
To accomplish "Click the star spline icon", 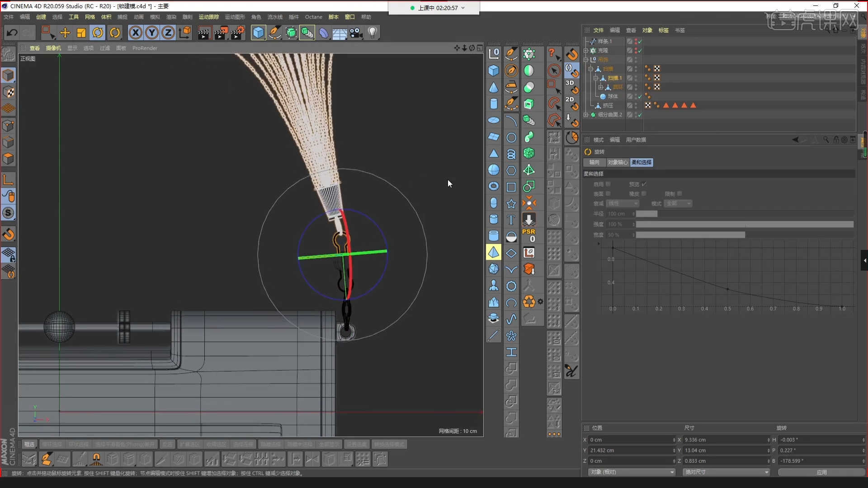I will pos(511,204).
